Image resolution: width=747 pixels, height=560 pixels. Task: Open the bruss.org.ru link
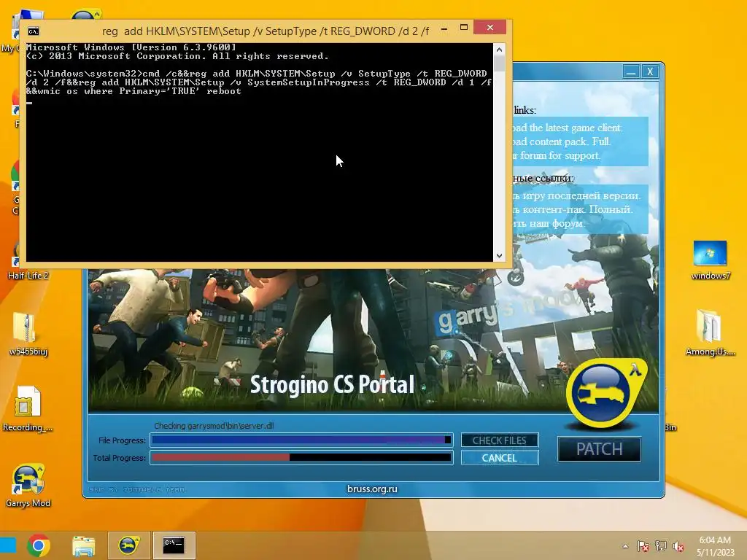coord(372,489)
